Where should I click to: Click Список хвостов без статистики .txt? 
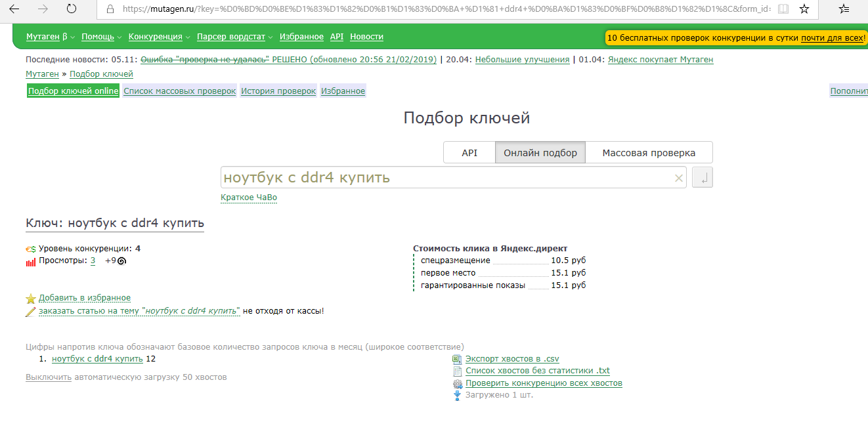coord(538,371)
